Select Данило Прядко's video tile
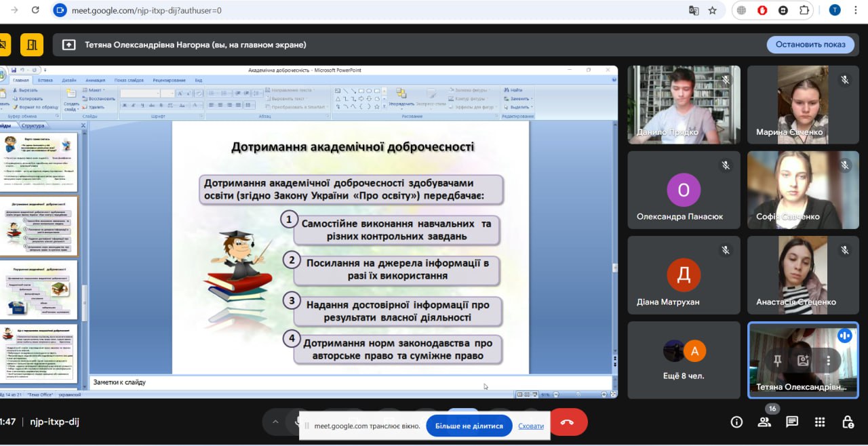The width and height of the screenshot is (868, 446). pyautogui.click(x=684, y=104)
